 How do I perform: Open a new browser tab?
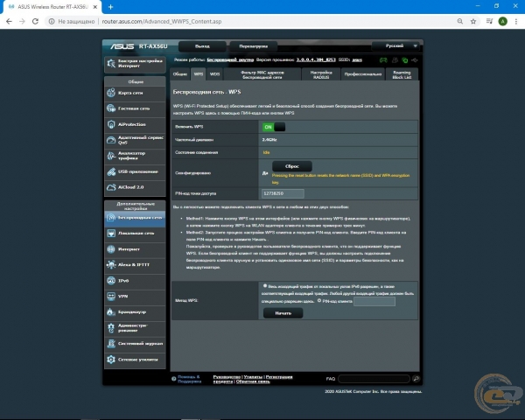point(110,7)
